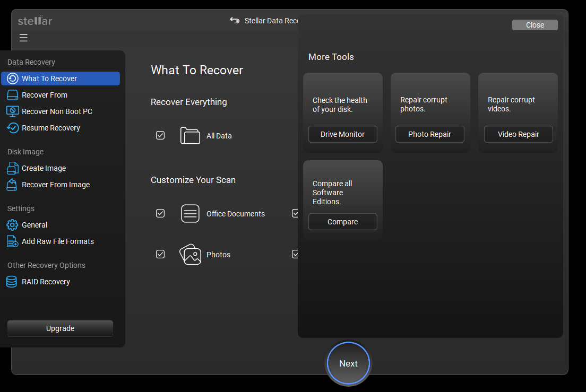Toggle checkbox right of Office Documents
Viewport: 586px width, 392px height.
pyautogui.click(x=295, y=213)
